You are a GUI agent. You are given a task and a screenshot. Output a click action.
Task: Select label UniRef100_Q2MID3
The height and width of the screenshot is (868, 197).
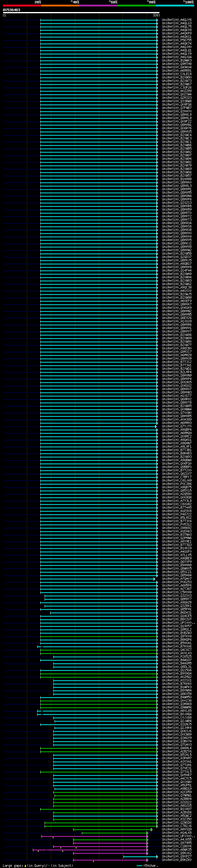point(176,98)
